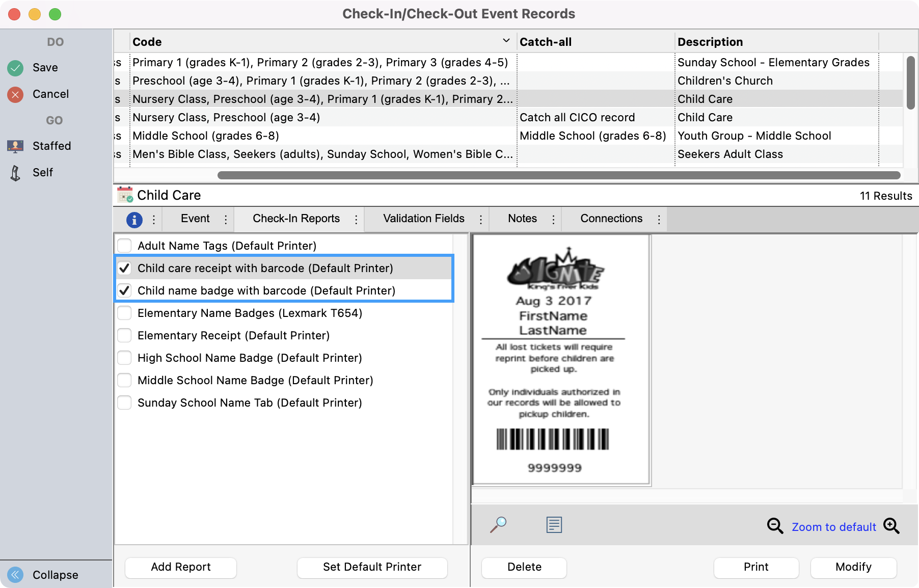
Task: Open the blue info panel icon
Action: (x=134, y=219)
